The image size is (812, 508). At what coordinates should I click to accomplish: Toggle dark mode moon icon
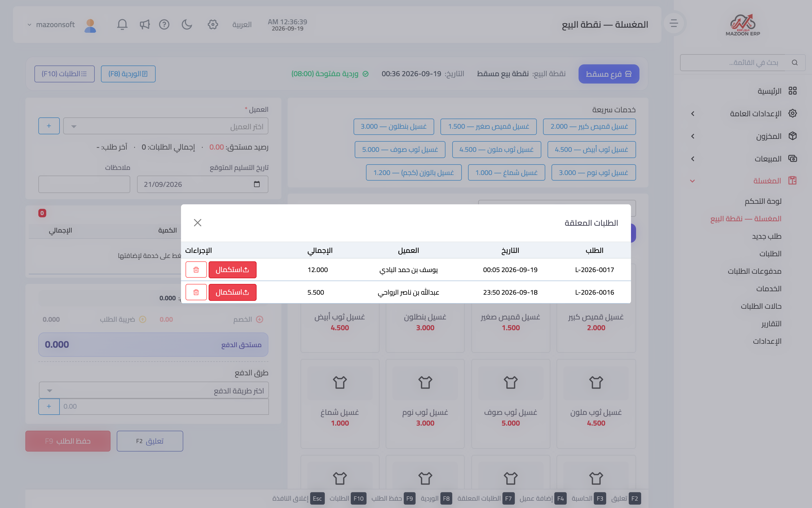[187, 25]
